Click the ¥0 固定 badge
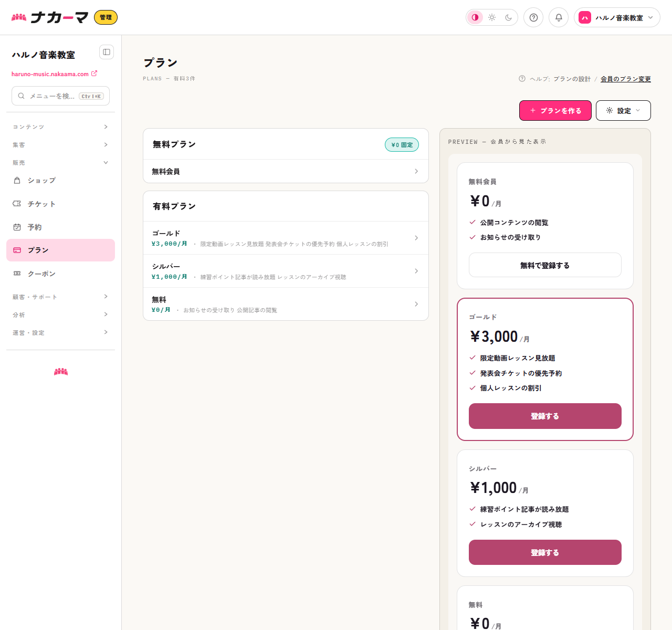Screen dimensions: 672x630 (x=402, y=145)
